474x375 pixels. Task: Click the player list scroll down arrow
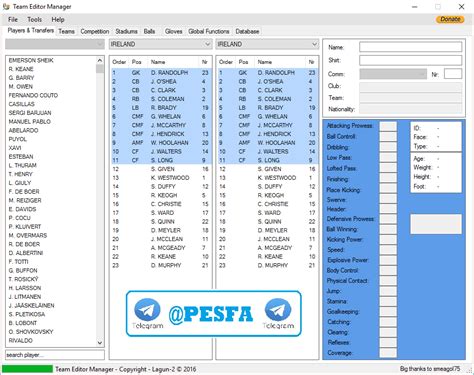coord(100,343)
